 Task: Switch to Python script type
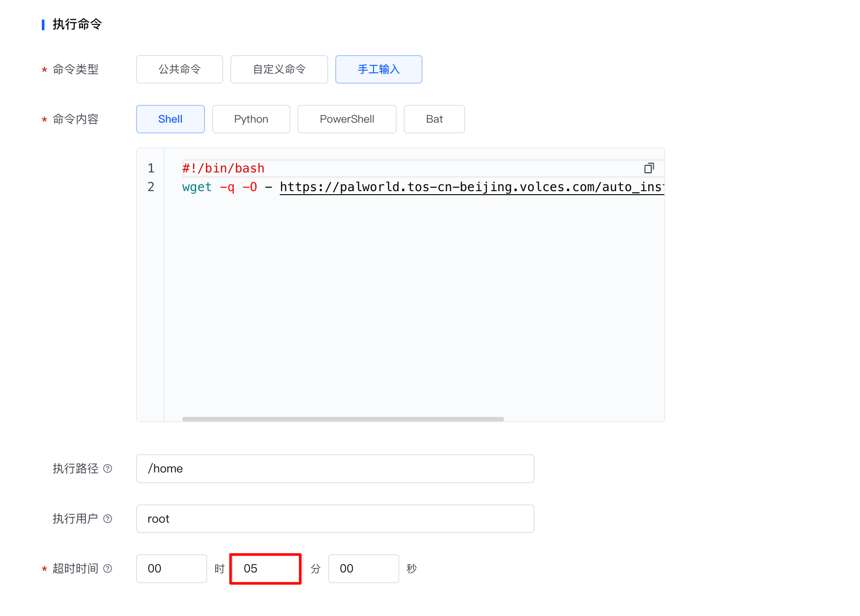click(x=251, y=119)
